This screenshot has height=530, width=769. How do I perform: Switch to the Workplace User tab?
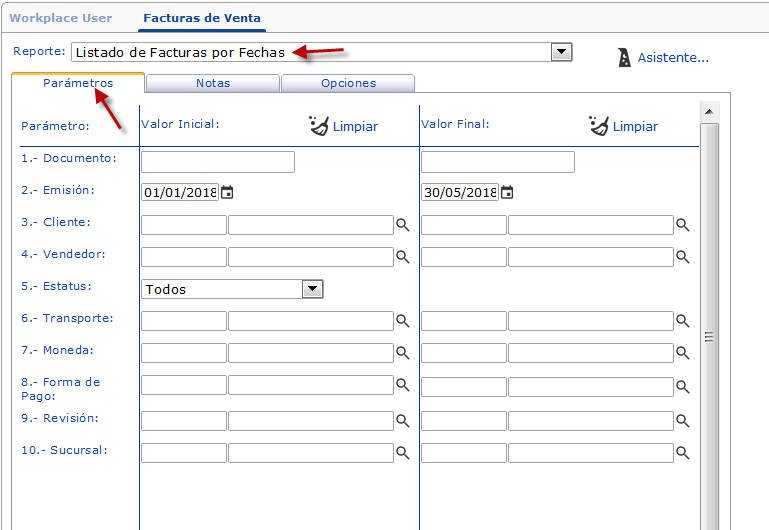[61, 18]
